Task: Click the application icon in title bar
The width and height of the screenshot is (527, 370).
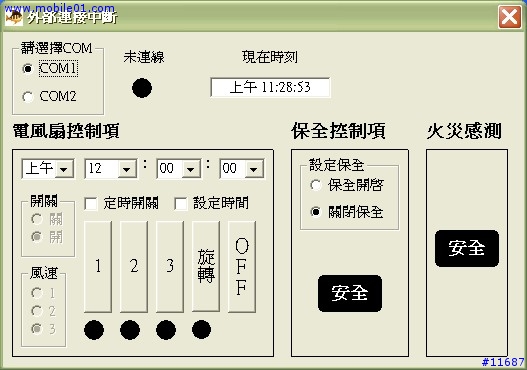Action: [x=14, y=17]
